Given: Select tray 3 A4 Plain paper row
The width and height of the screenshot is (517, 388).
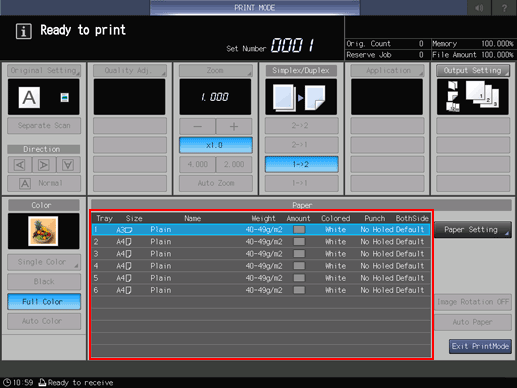Looking at the screenshot, I should click(x=261, y=254).
